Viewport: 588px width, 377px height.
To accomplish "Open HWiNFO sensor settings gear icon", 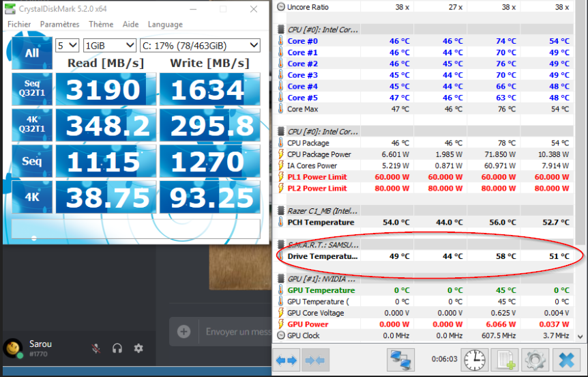I will (x=535, y=360).
